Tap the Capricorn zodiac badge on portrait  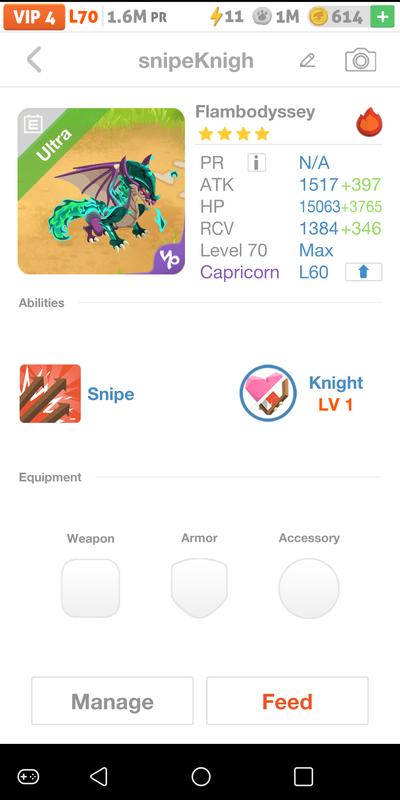coord(170,259)
